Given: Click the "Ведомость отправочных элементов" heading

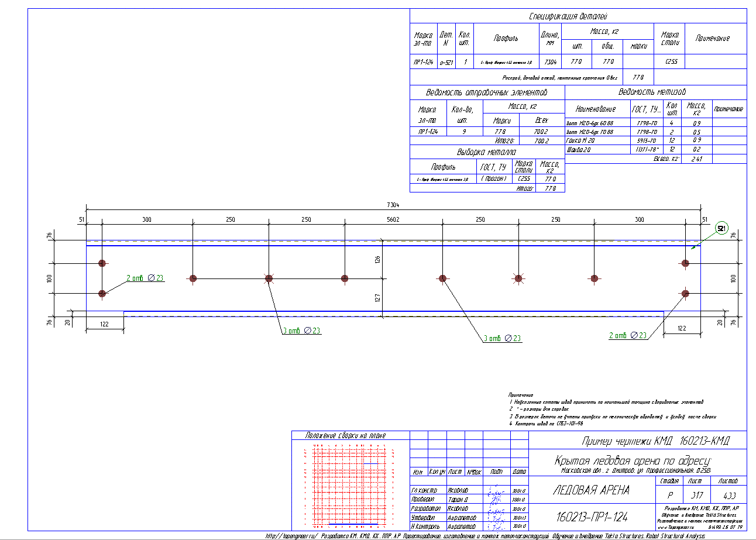Looking at the screenshot, I should point(487,92).
